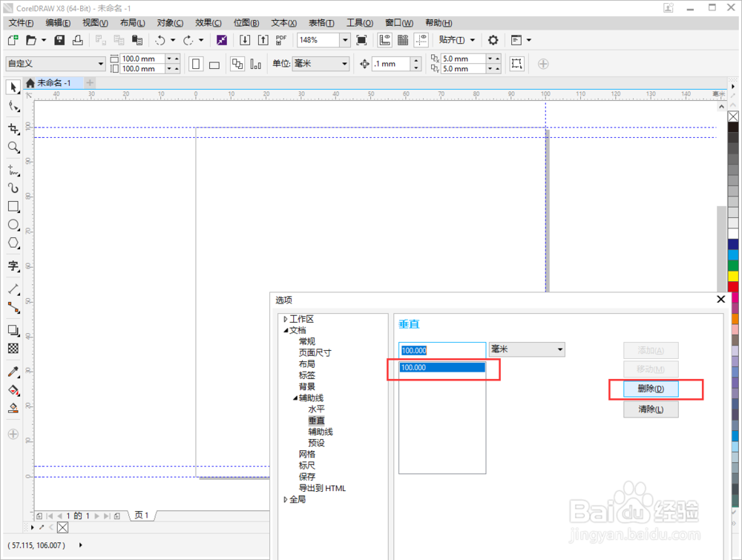Pick the Artistic Media tool

13,188
